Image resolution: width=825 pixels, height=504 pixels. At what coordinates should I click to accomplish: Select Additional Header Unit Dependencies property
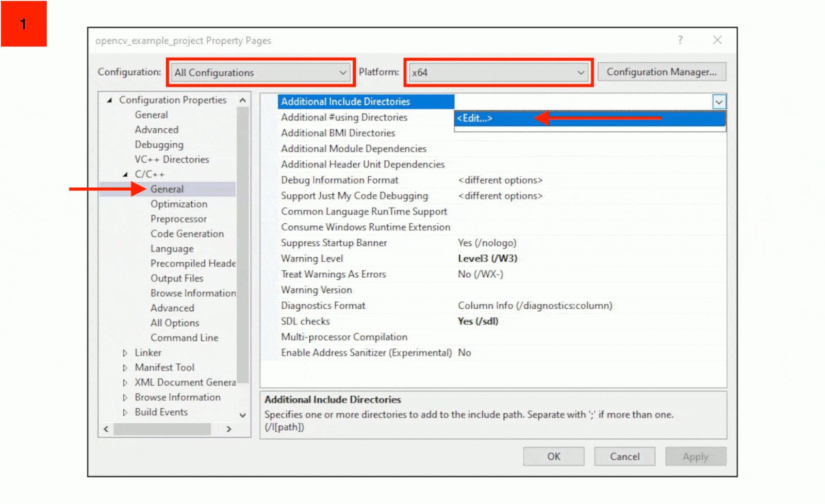click(362, 164)
